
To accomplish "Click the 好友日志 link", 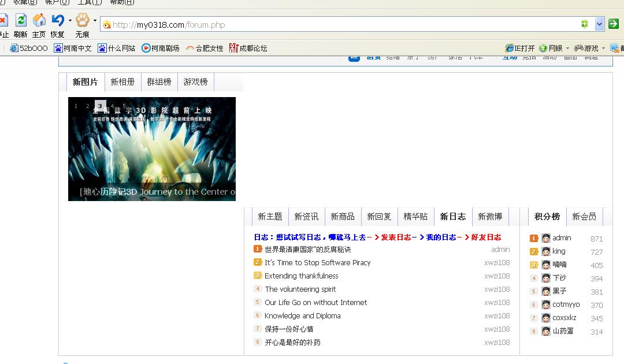I will pos(486,237).
